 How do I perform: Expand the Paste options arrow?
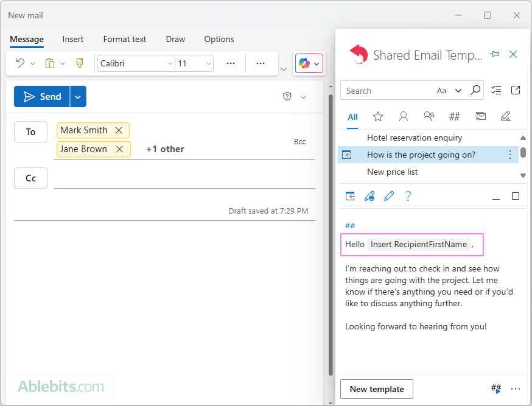[x=63, y=63]
